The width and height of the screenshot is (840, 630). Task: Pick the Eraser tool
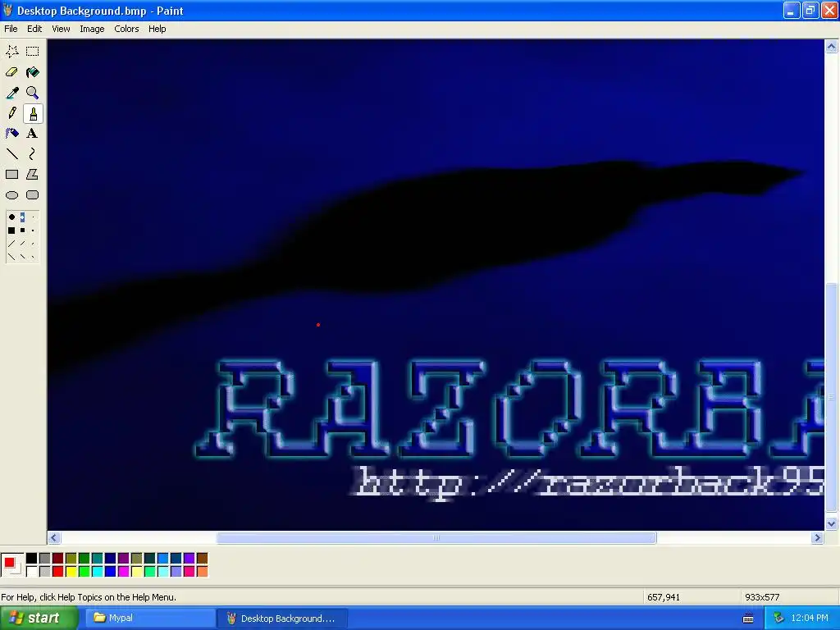11,72
